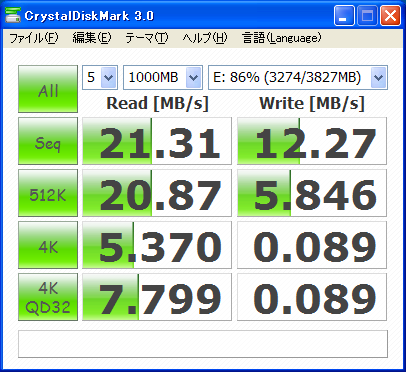Close the CrystalDiskMark window

click(390, 16)
